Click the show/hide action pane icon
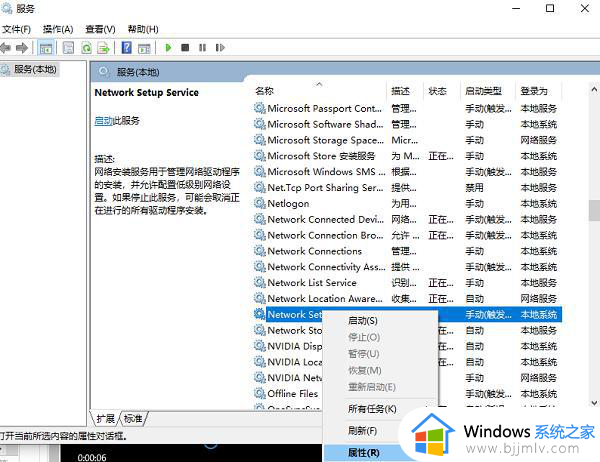 pos(144,48)
